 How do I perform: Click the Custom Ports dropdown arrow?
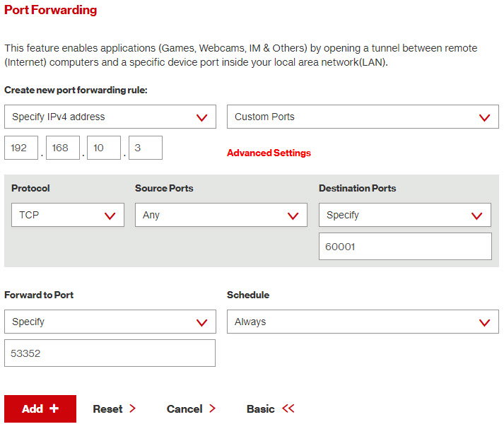[484, 117]
